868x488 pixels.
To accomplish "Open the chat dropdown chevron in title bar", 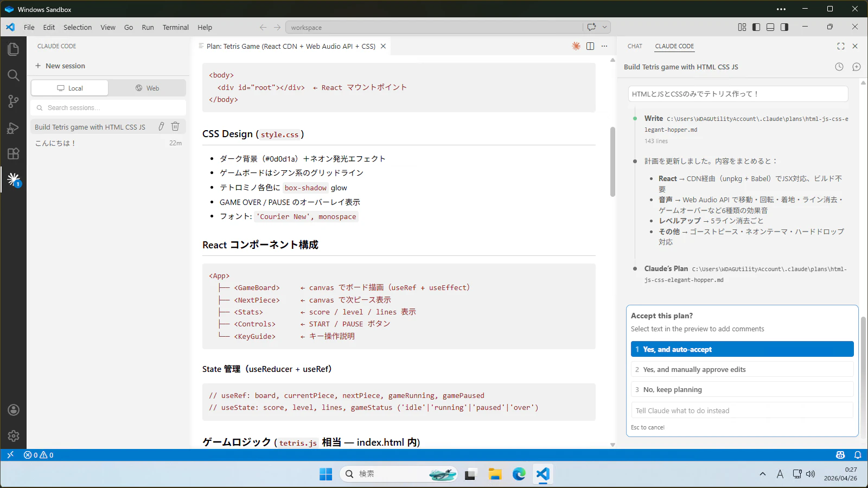I will 604,27.
